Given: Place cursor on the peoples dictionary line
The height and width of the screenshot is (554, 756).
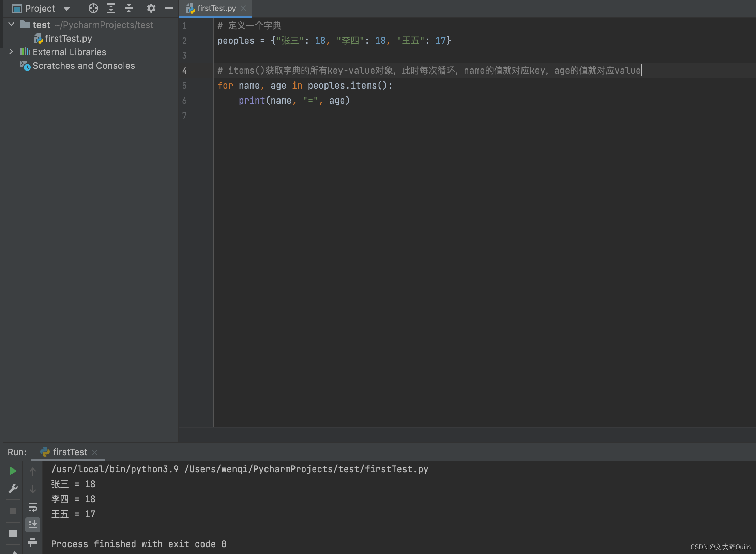Looking at the screenshot, I should tap(334, 41).
